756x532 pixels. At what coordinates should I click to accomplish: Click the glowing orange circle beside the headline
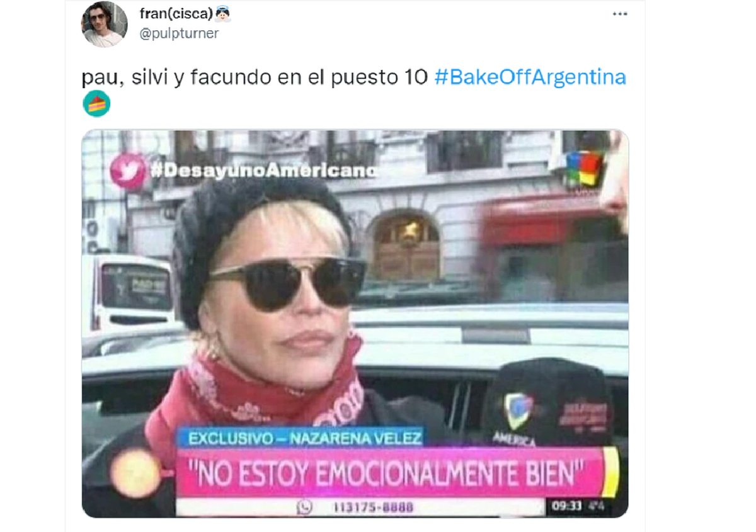click(x=135, y=473)
